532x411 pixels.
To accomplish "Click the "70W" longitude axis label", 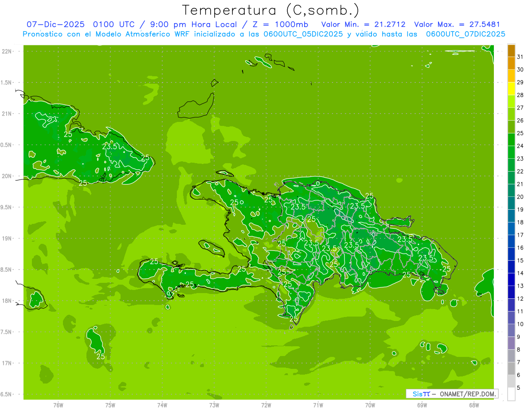I will [370, 405].
